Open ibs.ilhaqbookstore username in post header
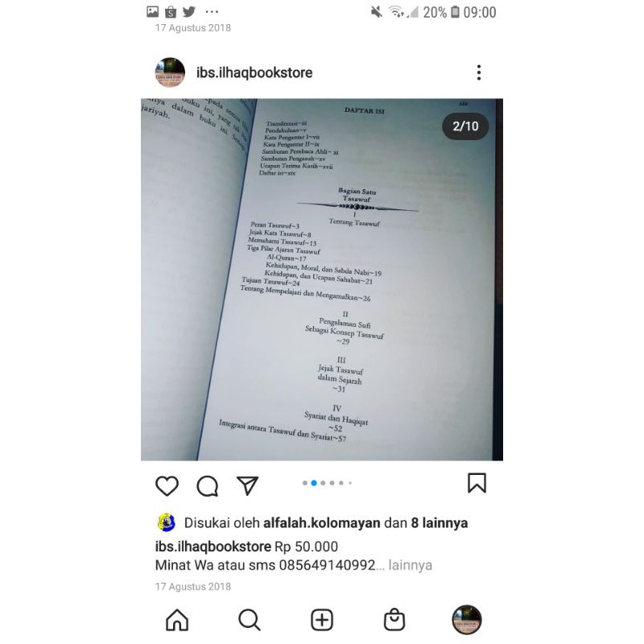This screenshot has height=644, width=644. [254, 72]
